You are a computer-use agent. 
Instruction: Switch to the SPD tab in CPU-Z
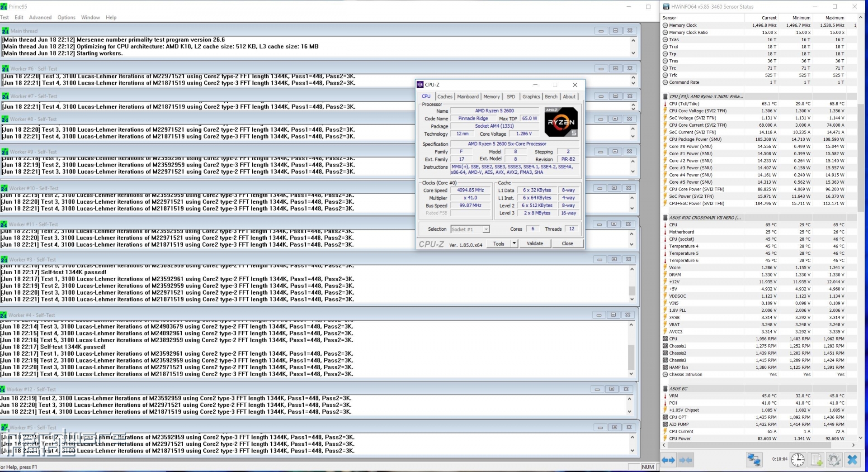pyautogui.click(x=511, y=96)
